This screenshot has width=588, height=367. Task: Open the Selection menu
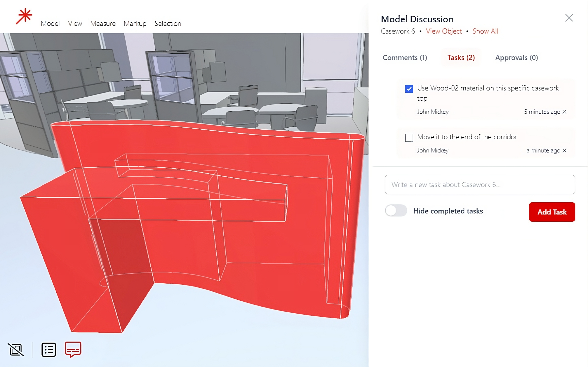point(168,24)
